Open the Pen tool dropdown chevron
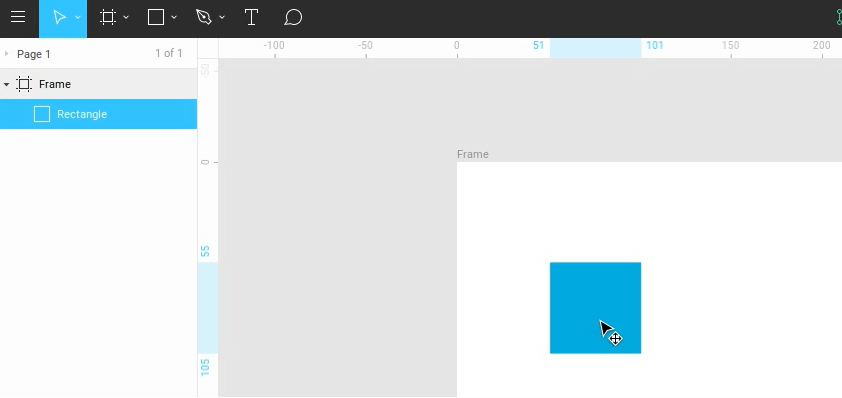The image size is (842, 398). [x=222, y=17]
